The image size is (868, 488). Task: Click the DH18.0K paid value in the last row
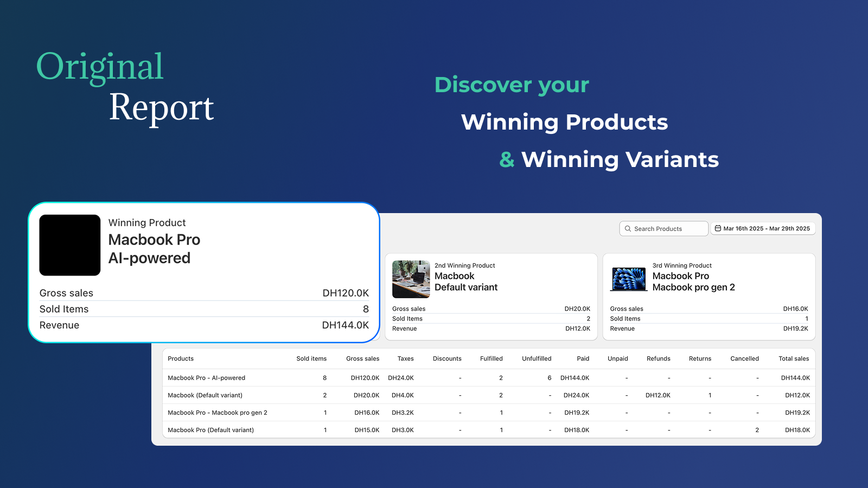(x=577, y=430)
